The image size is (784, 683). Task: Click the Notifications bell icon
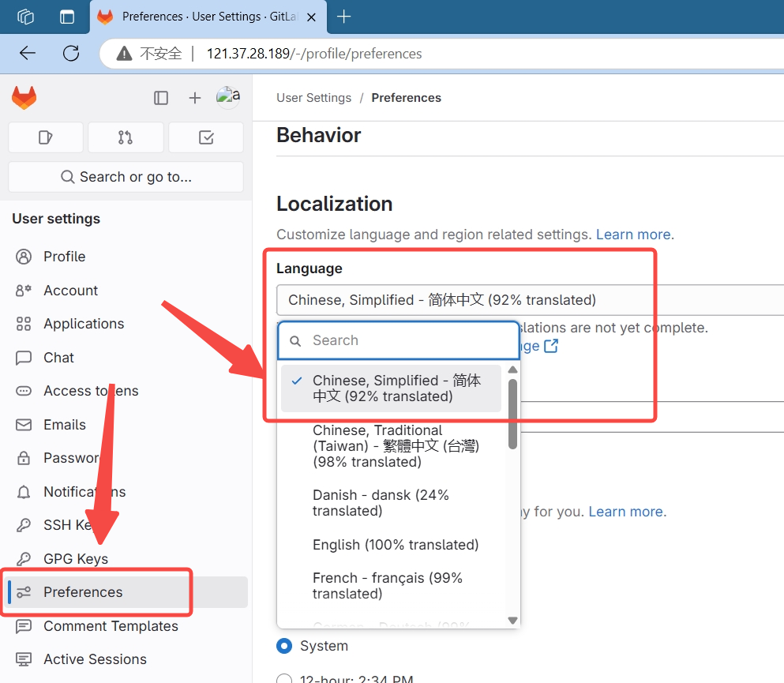pos(24,492)
